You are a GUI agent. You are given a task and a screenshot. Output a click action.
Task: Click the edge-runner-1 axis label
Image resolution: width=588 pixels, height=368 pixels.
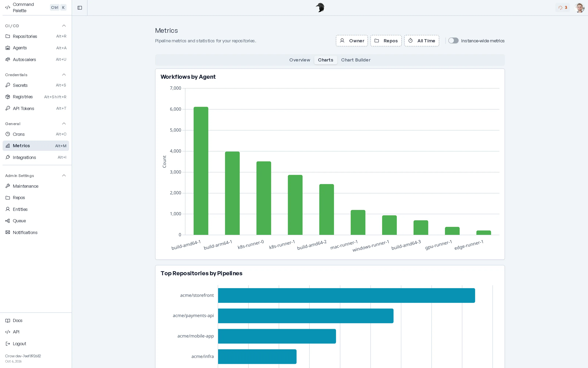[x=469, y=245]
